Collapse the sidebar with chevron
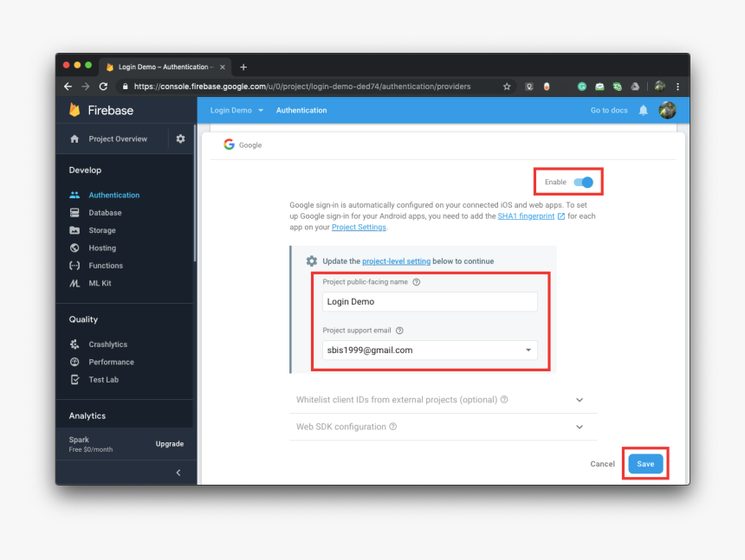Screen dimensions: 745x560 point(178,473)
